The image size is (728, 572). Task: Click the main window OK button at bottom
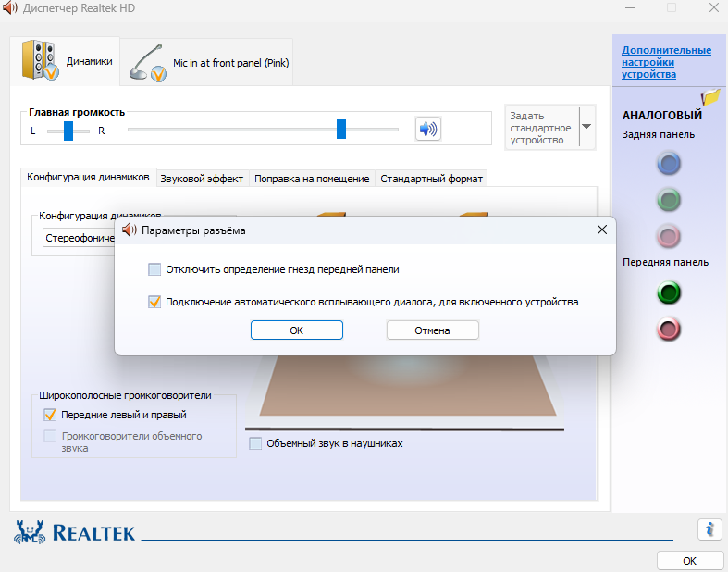point(689,561)
